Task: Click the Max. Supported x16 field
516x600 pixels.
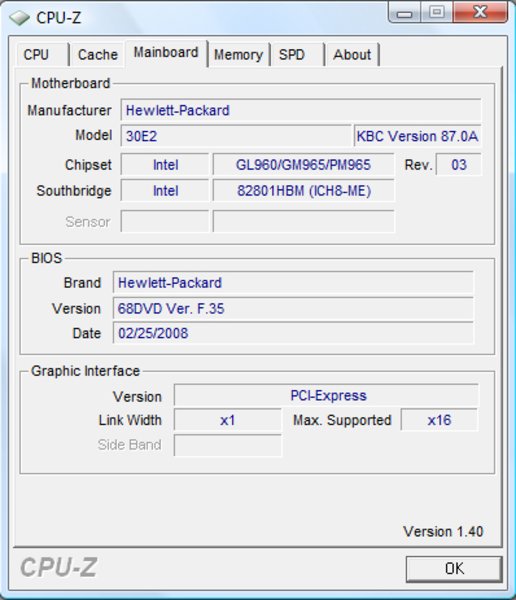Action: 439,420
